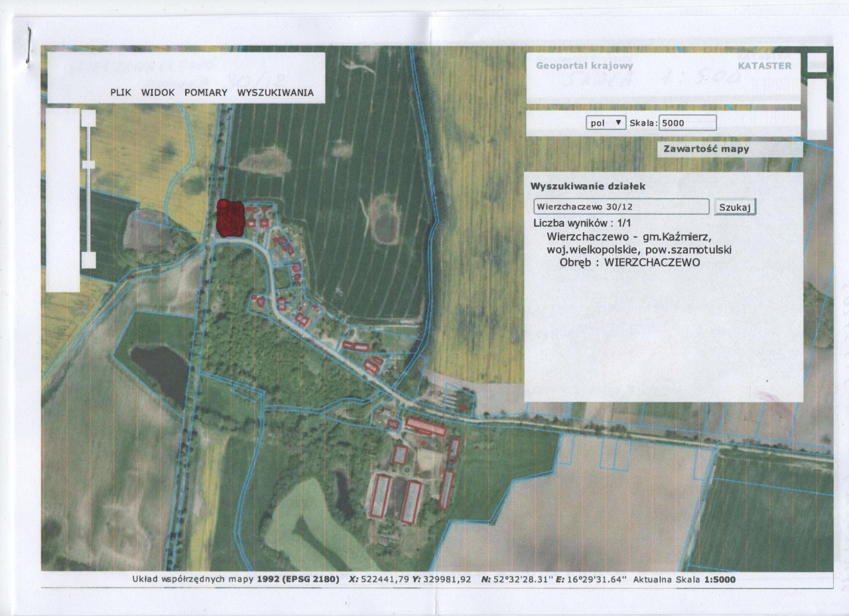The image size is (849, 616).
Task: Click the parcel search field containing Wierzchaczewo 30/12
Action: pyautogui.click(x=621, y=207)
